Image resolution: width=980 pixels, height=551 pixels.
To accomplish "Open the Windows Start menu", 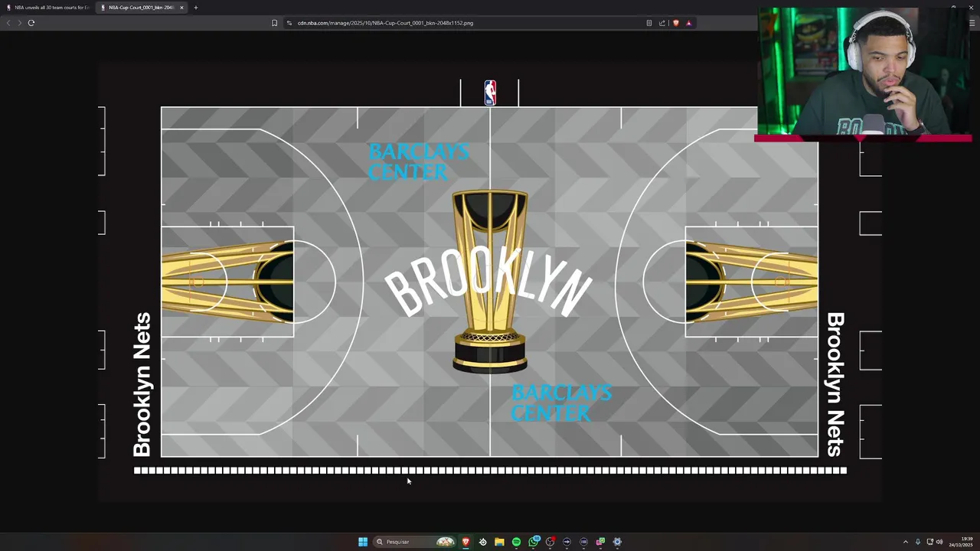I will click(363, 542).
